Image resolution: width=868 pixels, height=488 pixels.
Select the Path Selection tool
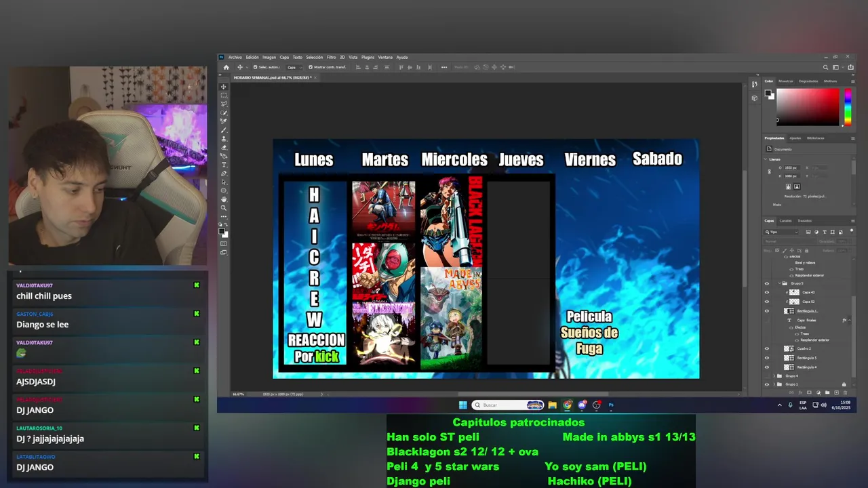224,182
